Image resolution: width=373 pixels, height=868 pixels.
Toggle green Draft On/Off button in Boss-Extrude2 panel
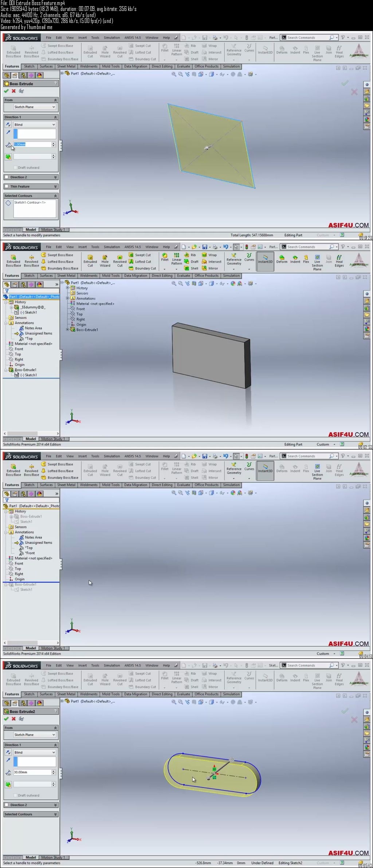(8, 784)
